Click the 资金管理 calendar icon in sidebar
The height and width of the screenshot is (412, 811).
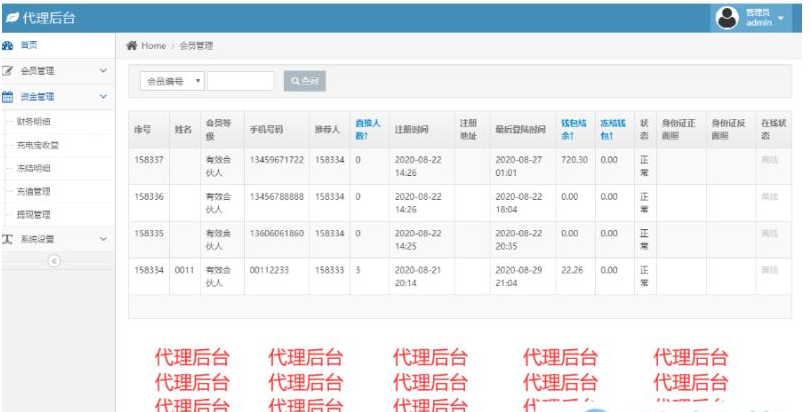[x=8, y=97]
